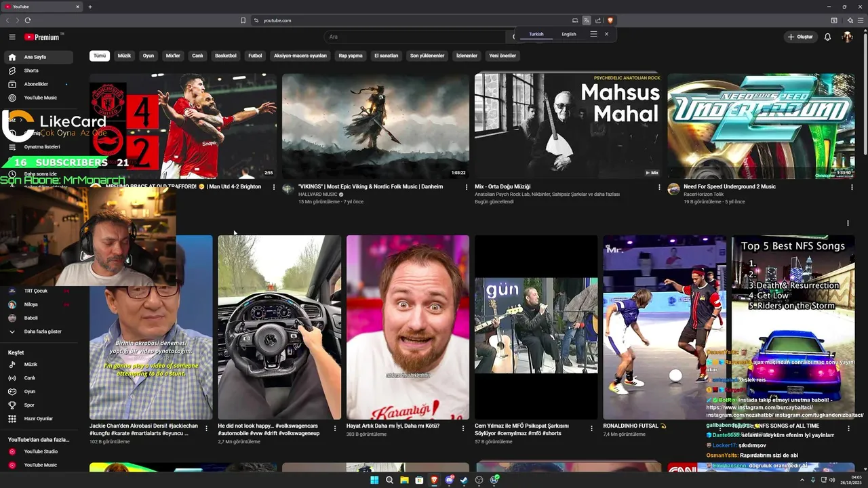868x488 pixels.
Task: Open the Leo AI sparkle icon
Action: (x=850, y=20)
